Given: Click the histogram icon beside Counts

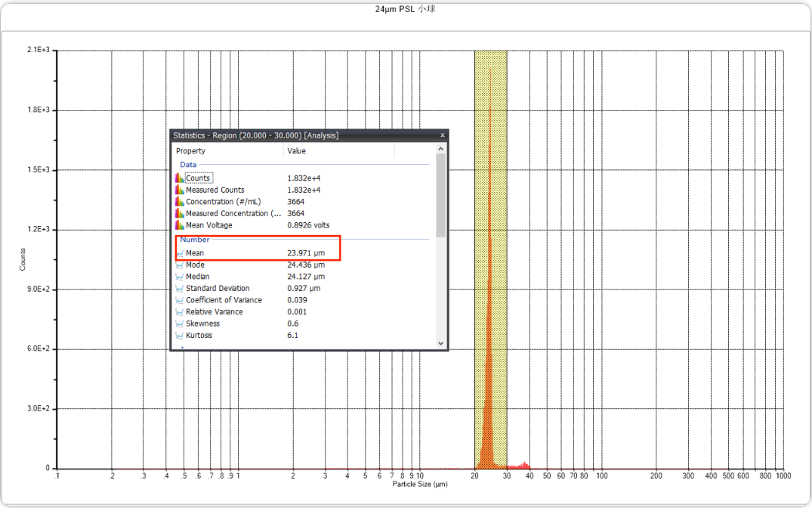Looking at the screenshot, I should point(180,178).
